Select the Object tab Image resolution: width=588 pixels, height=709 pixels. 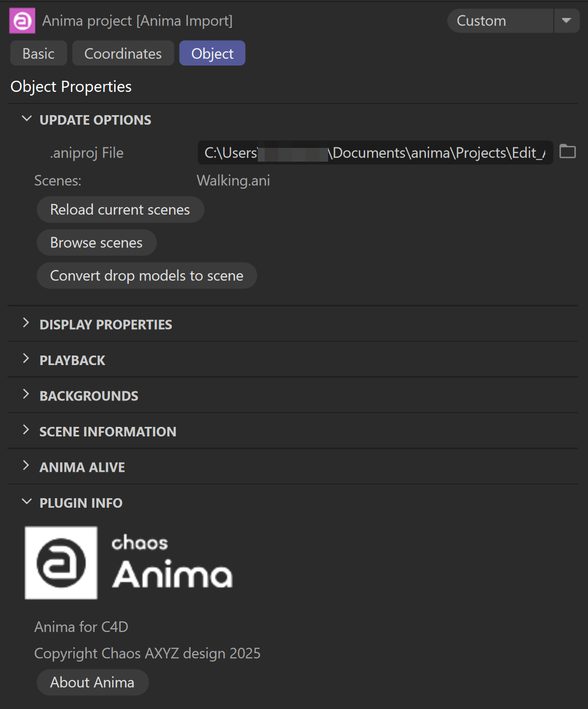point(212,53)
